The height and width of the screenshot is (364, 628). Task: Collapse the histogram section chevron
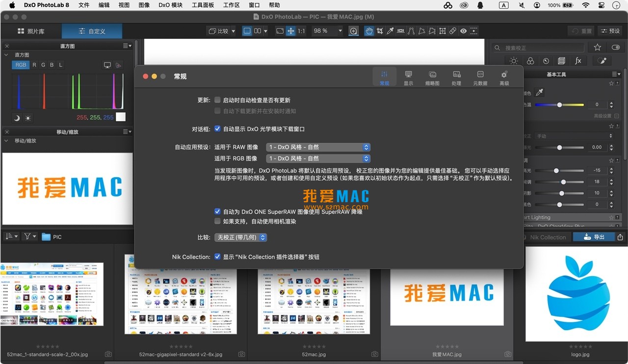6,55
